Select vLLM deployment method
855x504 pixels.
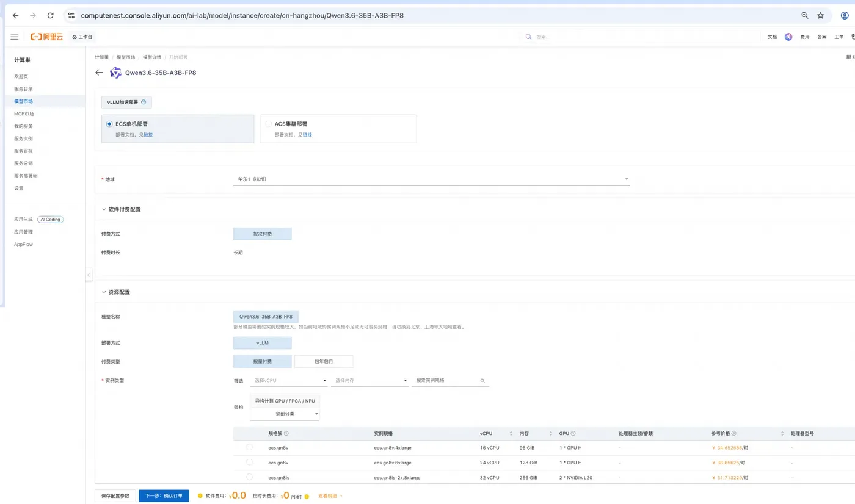(263, 343)
